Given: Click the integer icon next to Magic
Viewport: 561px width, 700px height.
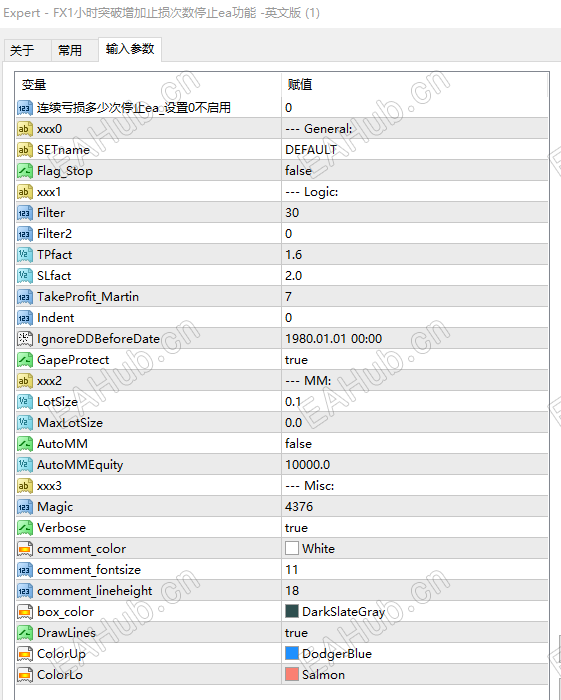Looking at the screenshot, I should [x=25, y=507].
